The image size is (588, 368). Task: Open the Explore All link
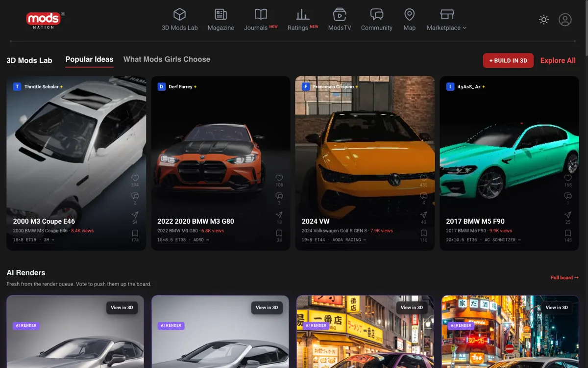pyautogui.click(x=558, y=60)
